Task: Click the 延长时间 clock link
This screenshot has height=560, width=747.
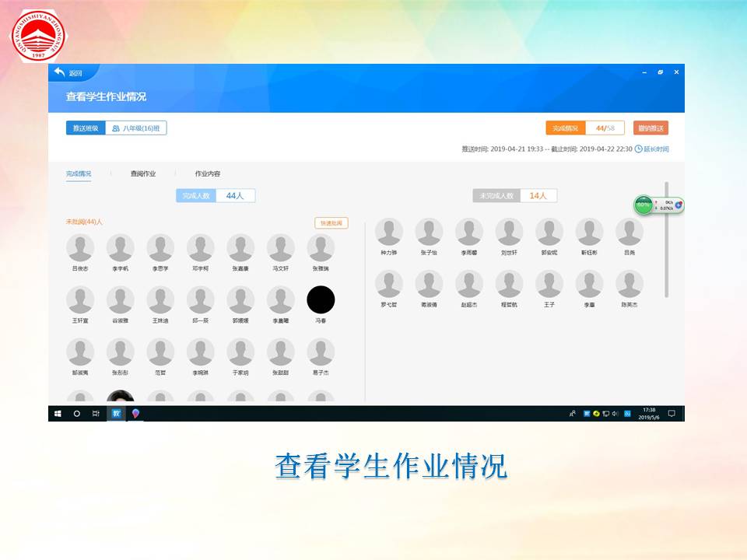Action: click(652, 149)
